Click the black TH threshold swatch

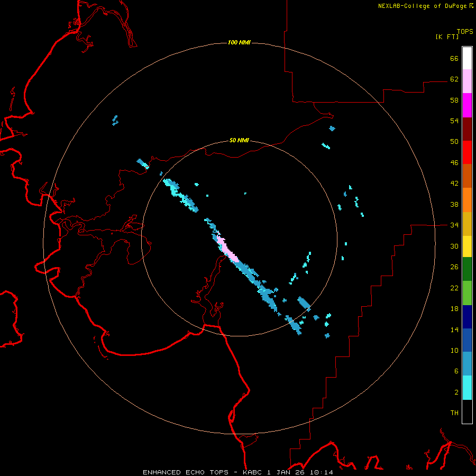(x=467, y=411)
